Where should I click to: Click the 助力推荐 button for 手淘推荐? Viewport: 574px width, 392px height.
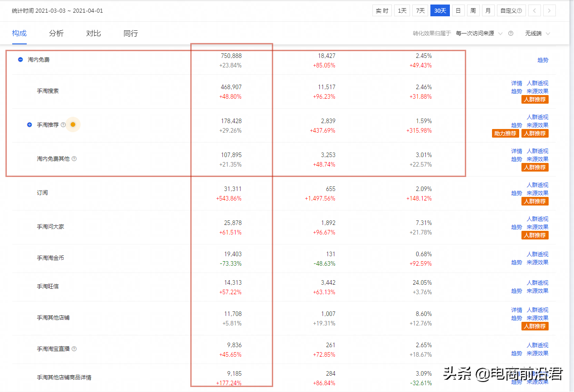pos(505,133)
